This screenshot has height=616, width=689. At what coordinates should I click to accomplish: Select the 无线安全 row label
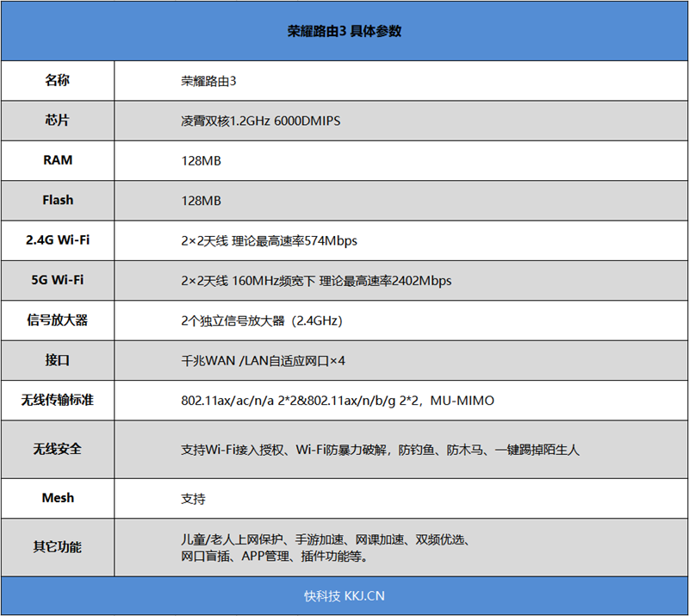57,449
